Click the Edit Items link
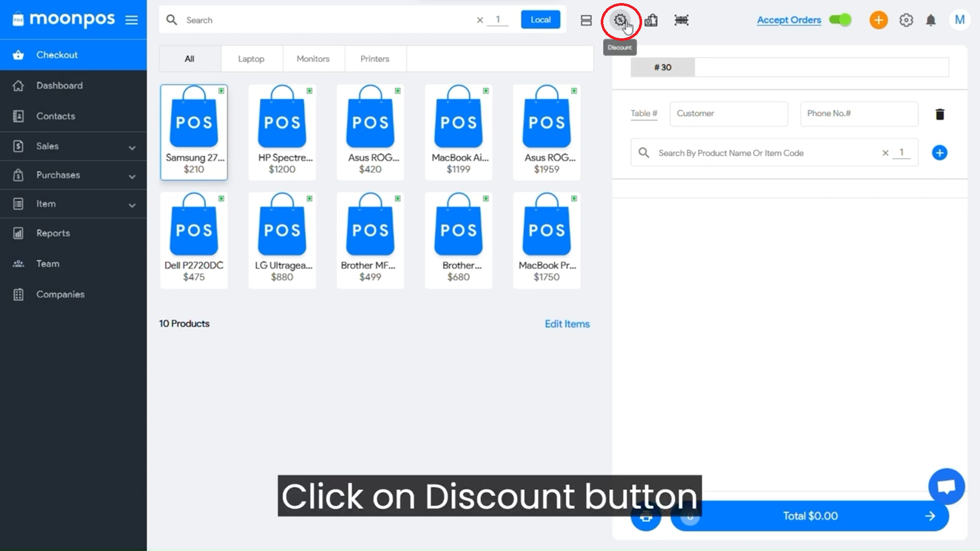 (x=567, y=324)
